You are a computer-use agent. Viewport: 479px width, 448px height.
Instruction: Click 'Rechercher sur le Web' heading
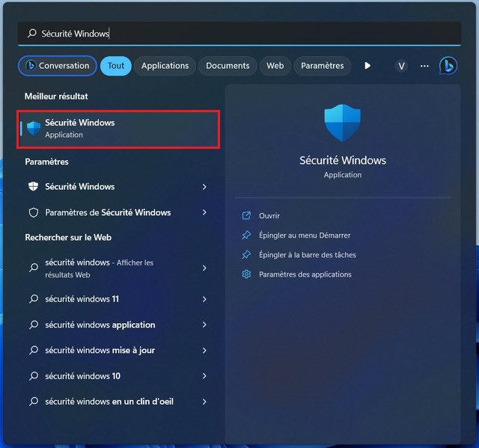pos(68,237)
